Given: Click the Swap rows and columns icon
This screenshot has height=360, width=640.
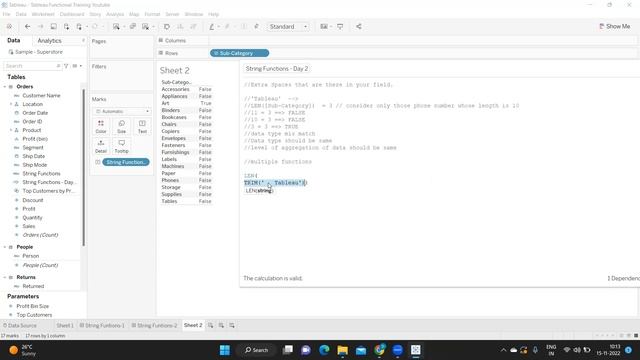Looking at the screenshot, I should (167, 27).
